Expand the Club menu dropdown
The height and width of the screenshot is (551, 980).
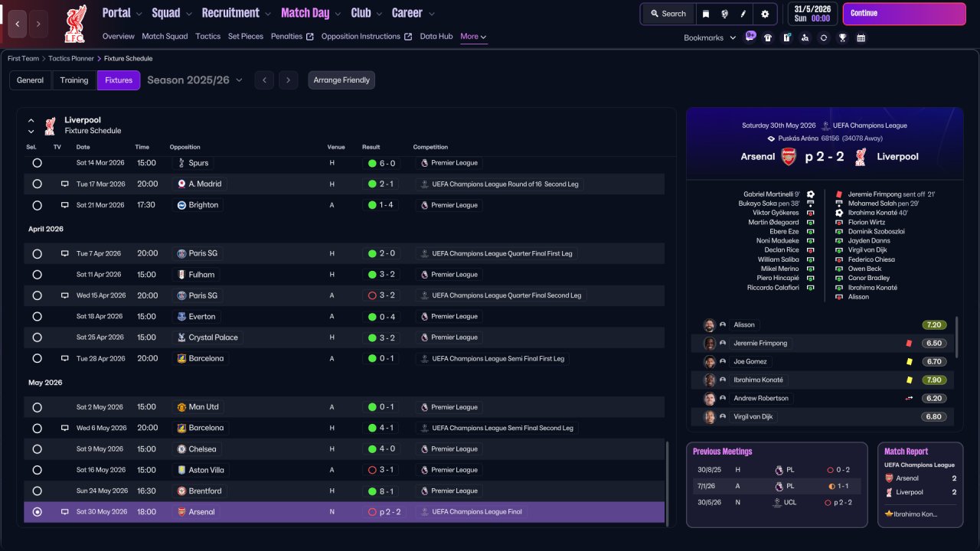pyautogui.click(x=379, y=14)
